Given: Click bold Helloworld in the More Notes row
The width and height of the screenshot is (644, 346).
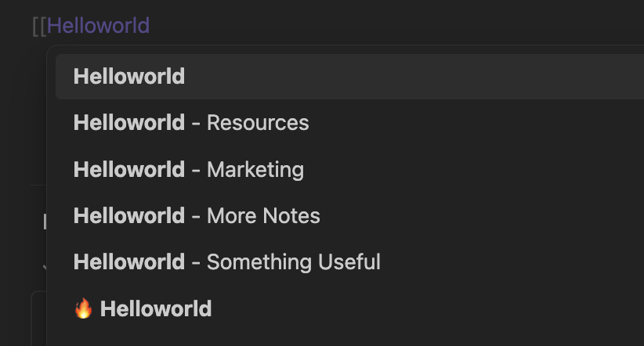Looking at the screenshot, I should (x=129, y=216).
